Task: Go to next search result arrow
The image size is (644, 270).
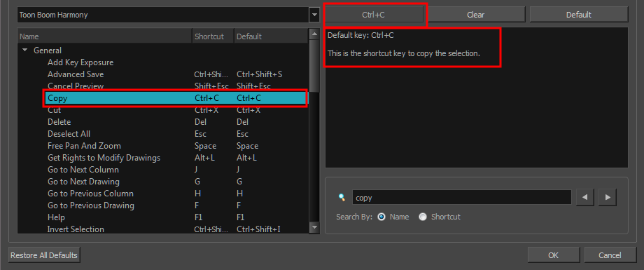Action: click(608, 198)
